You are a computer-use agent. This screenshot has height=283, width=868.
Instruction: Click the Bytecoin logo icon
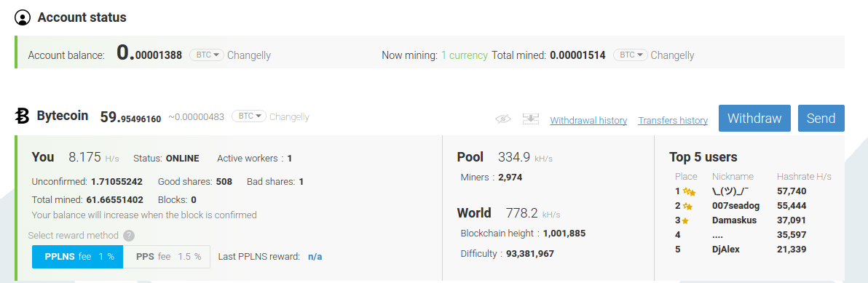pyautogui.click(x=22, y=116)
